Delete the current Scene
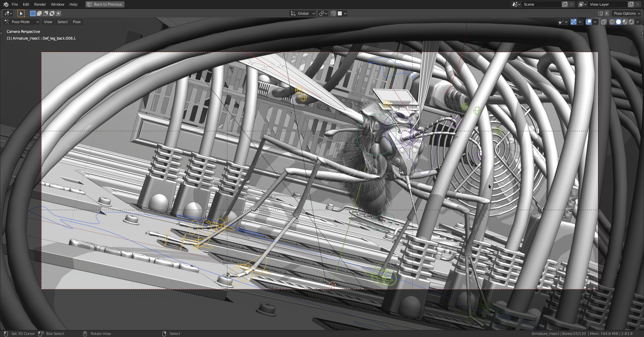644x337 pixels. [572, 4]
